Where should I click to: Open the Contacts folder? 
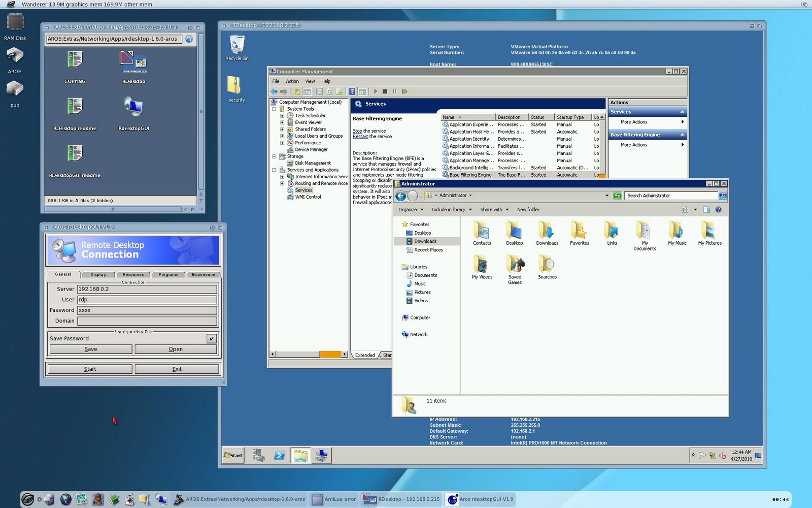(x=482, y=234)
